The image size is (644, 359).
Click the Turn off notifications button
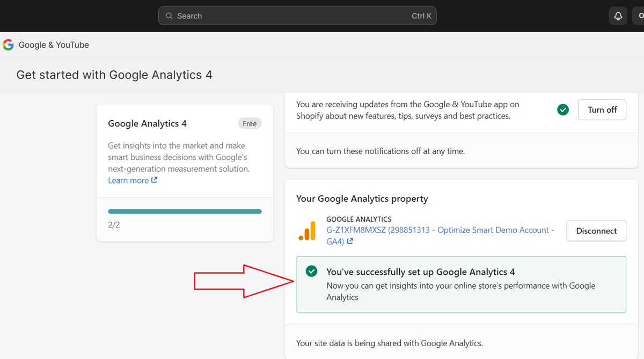pyautogui.click(x=602, y=109)
